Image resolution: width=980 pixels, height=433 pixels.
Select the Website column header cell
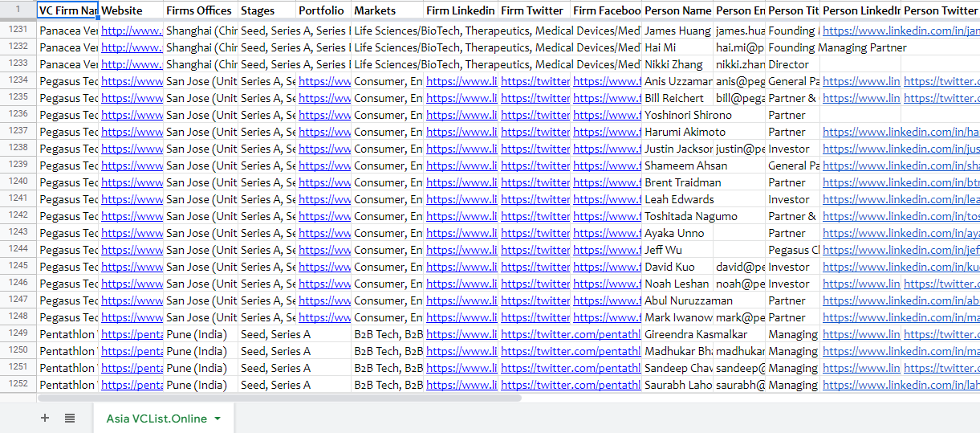(131, 10)
